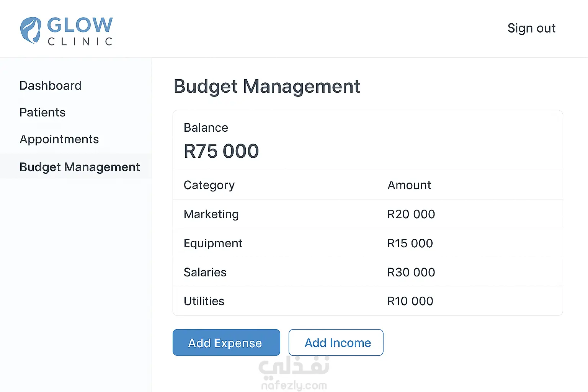This screenshot has height=392, width=588.
Task: Click the Add Expense button
Action: point(226,343)
